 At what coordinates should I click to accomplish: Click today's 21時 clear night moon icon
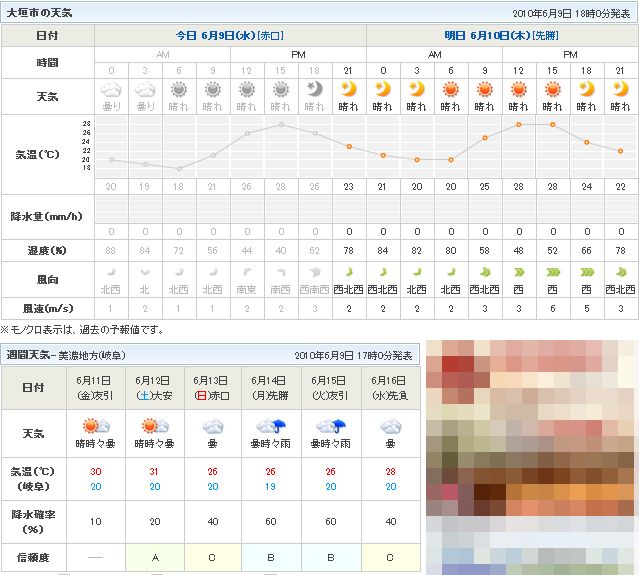coord(349,89)
